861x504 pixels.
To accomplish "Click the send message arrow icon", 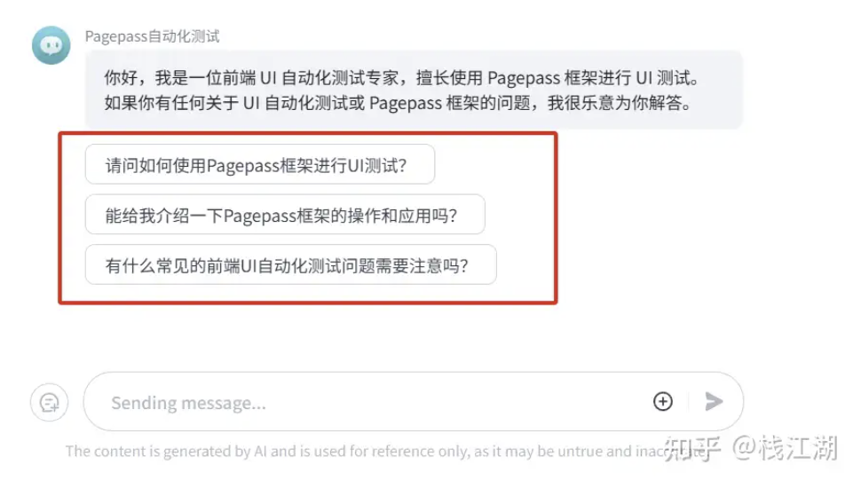I will click(x=714, y=401).
